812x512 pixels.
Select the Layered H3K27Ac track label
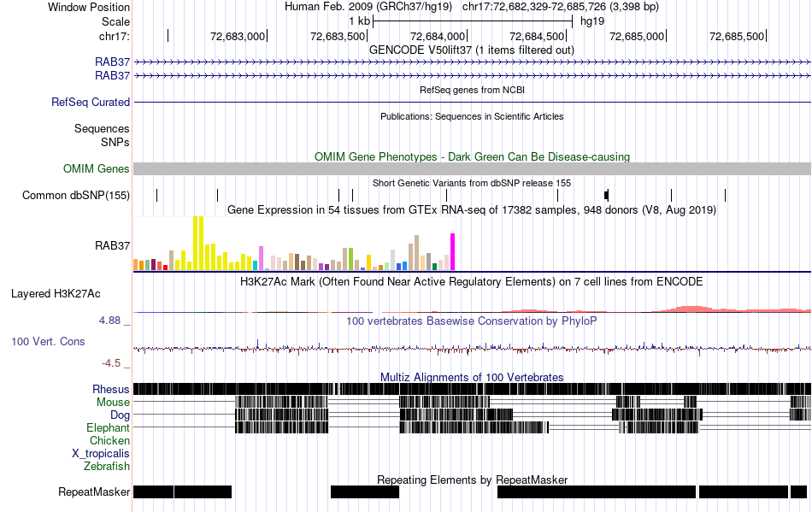[56, 294]
